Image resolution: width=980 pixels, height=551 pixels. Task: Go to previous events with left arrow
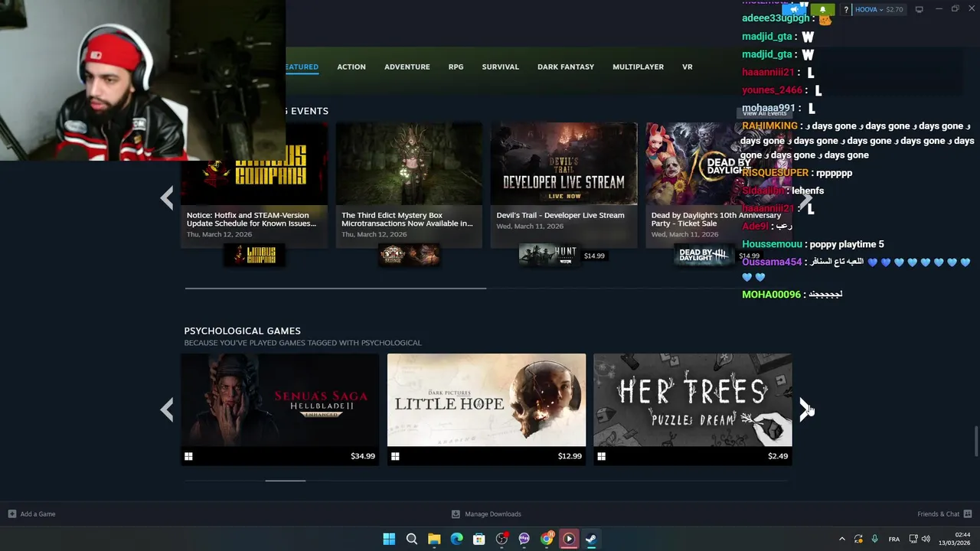click(x=167, y=199)
